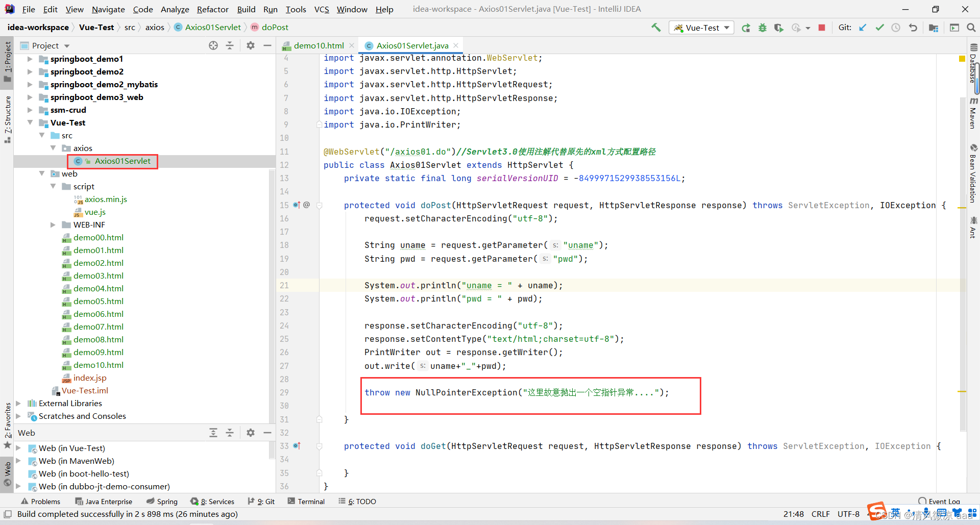Screen dimensions: 980x525
Task: Open the Structure side tool window
Action: pyautogui.click(x=7, y=119)
